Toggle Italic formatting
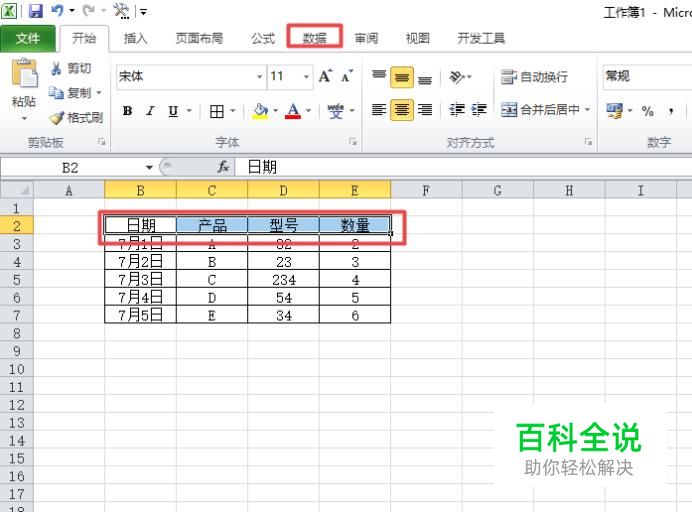 (x=150, y=111)
